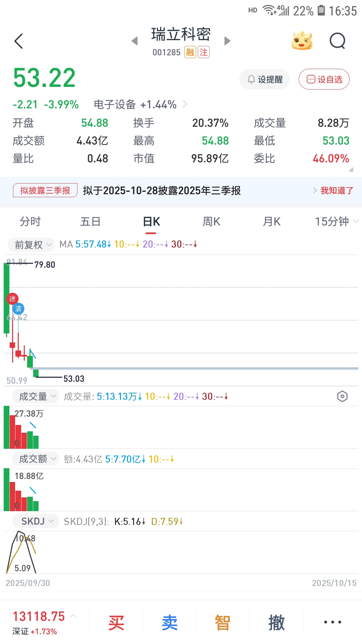The image size is (362, 644).
Task: Expand index bar with up chevron
Action: 73,616
